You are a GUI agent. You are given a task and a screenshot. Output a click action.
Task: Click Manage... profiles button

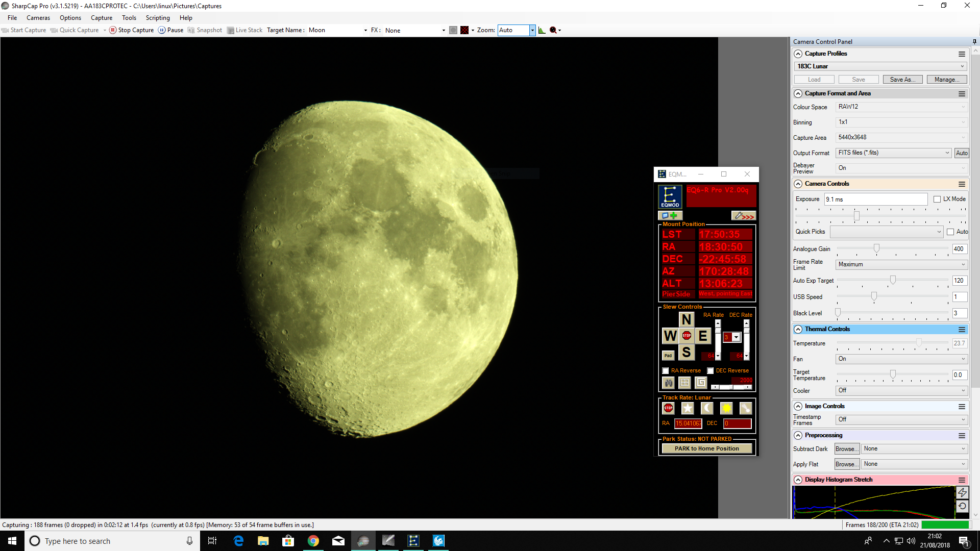coord(947,80)
